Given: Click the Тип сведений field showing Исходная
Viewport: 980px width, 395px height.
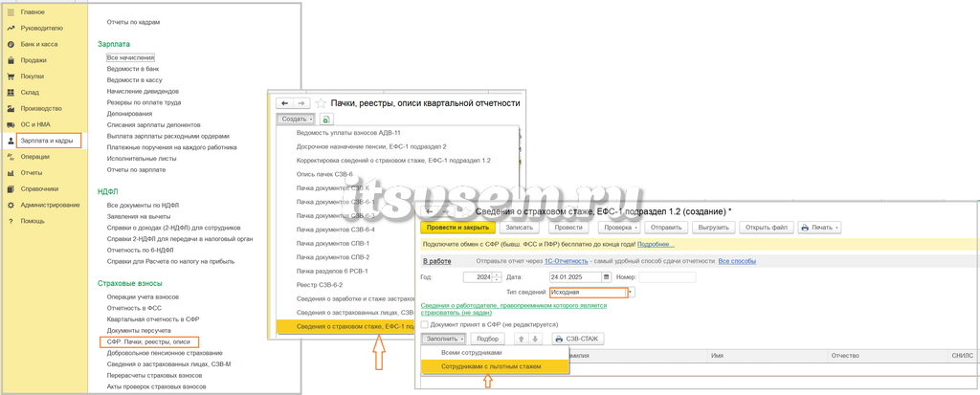Looking at the screenshot, I should click(588, 292).
